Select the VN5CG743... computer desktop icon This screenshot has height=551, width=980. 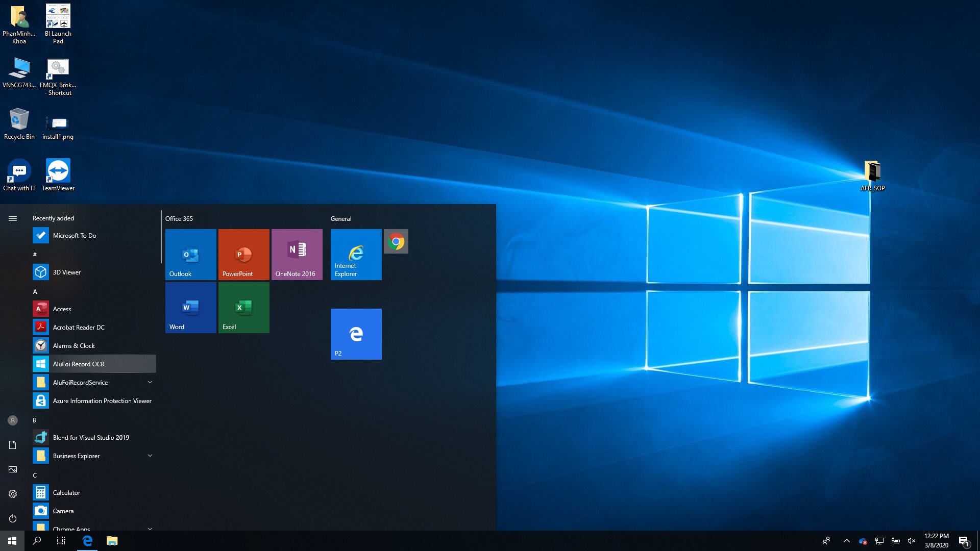pos(19,73)
